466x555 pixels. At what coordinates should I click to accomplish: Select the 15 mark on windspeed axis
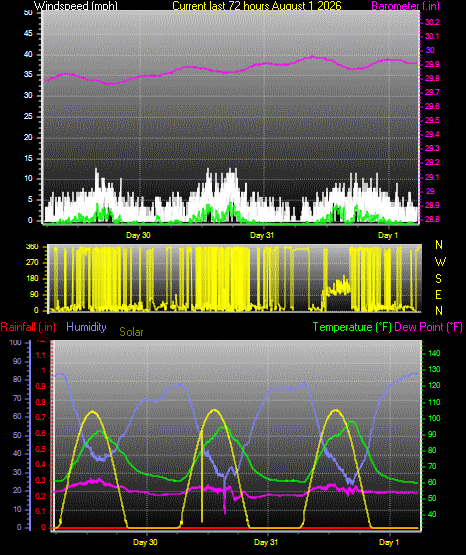click(x=28, y=158)
